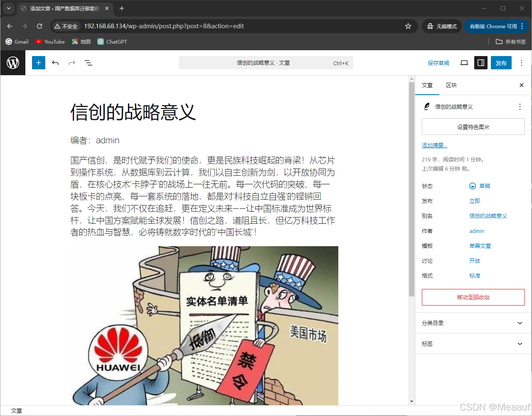Screen dimensions: 532x416
Task: Open the ChatGPT bookmark
Action: click(x=112, y=42)
